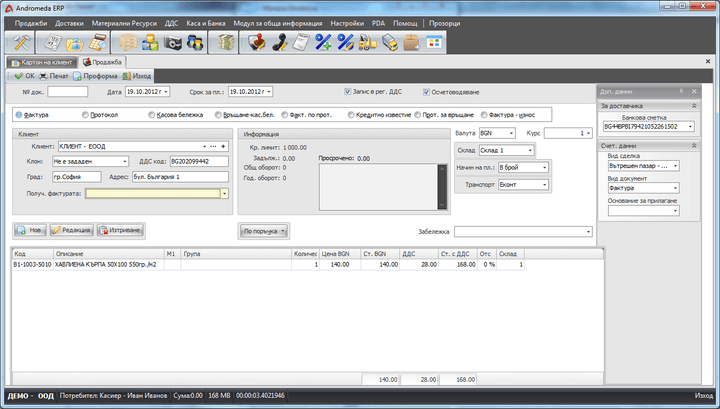This screenshot has width=720, height=409.
Task: Open the Склад dropdown
Action: (x=530, y=150)
